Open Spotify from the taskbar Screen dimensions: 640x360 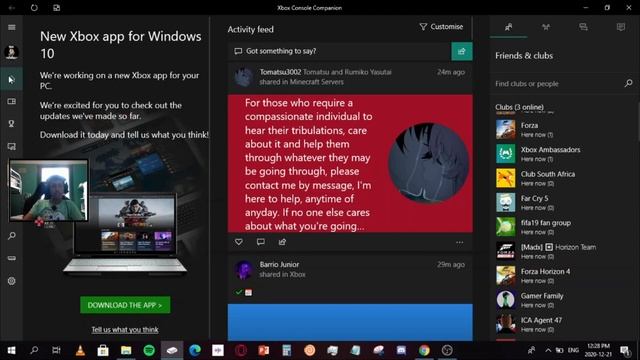coord(149,350)
